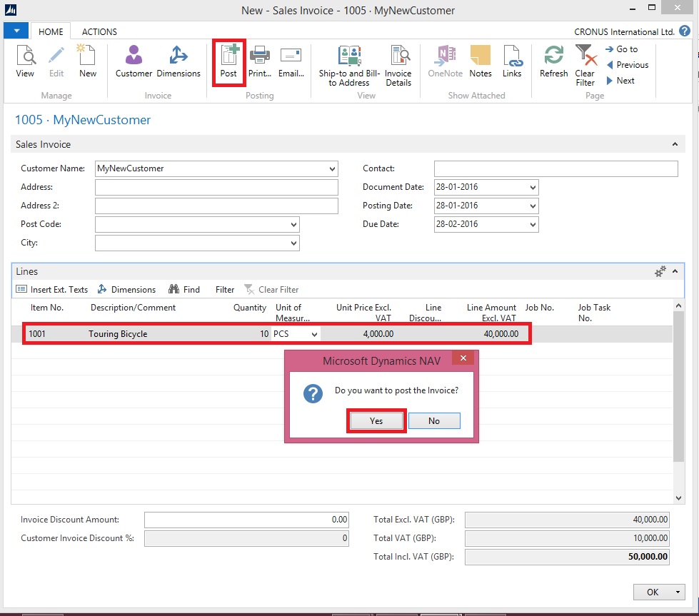
Task: Open Ship-to and Bill-to Address
Action: [x=349, y=66]
